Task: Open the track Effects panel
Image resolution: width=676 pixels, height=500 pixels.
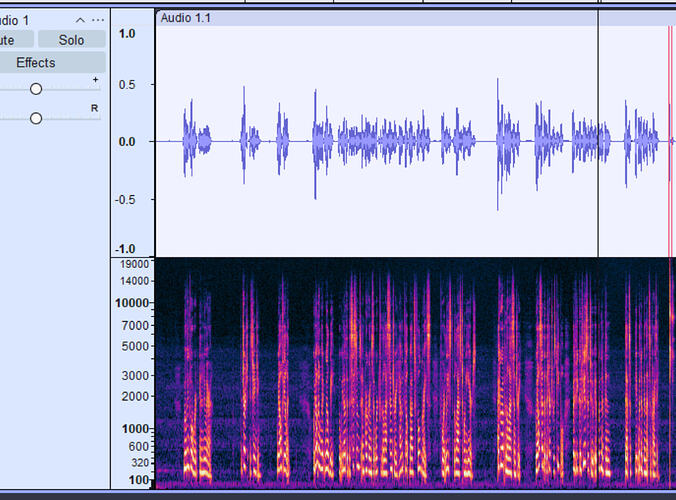Action: click(36, 63)
